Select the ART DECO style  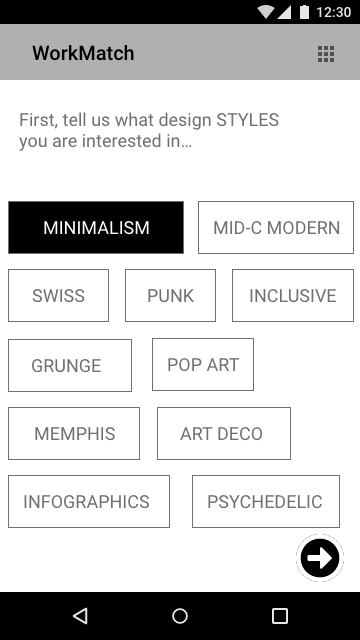tap(224, 433)
